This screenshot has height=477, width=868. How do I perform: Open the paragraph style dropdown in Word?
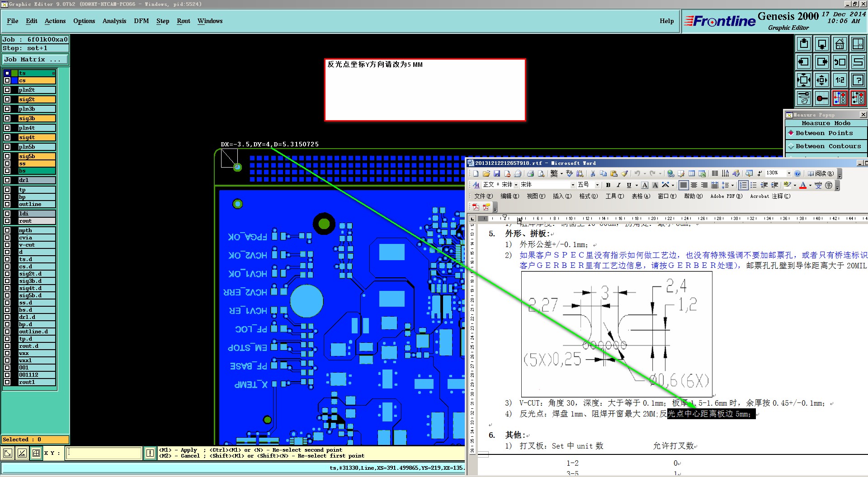(x=516, y=185)
